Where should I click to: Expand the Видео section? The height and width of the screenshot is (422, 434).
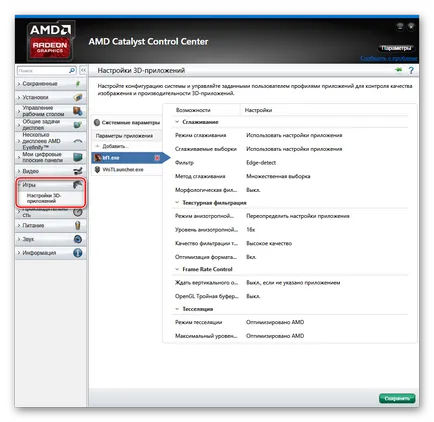coord(19,171)
